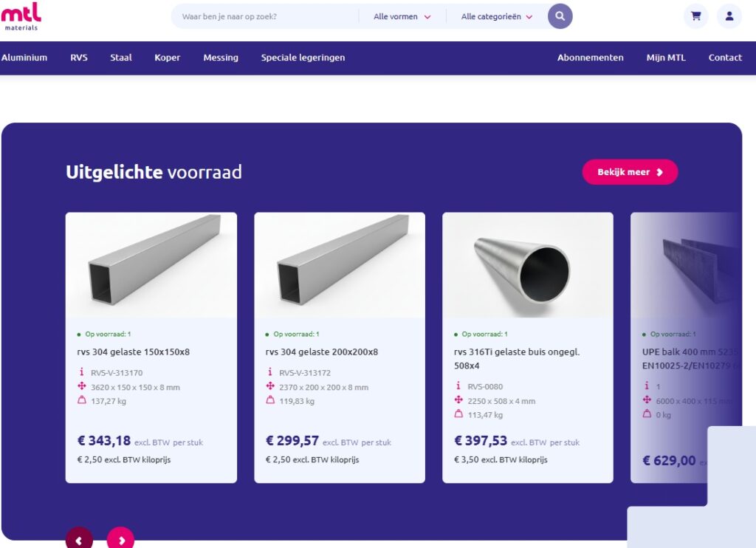This screenshot has width=756, height=548.
Task: Open the shopping cart
Action: click(695, 16)
